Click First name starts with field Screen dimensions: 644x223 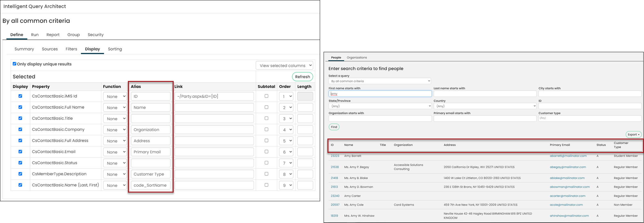[x=380, y=94]
